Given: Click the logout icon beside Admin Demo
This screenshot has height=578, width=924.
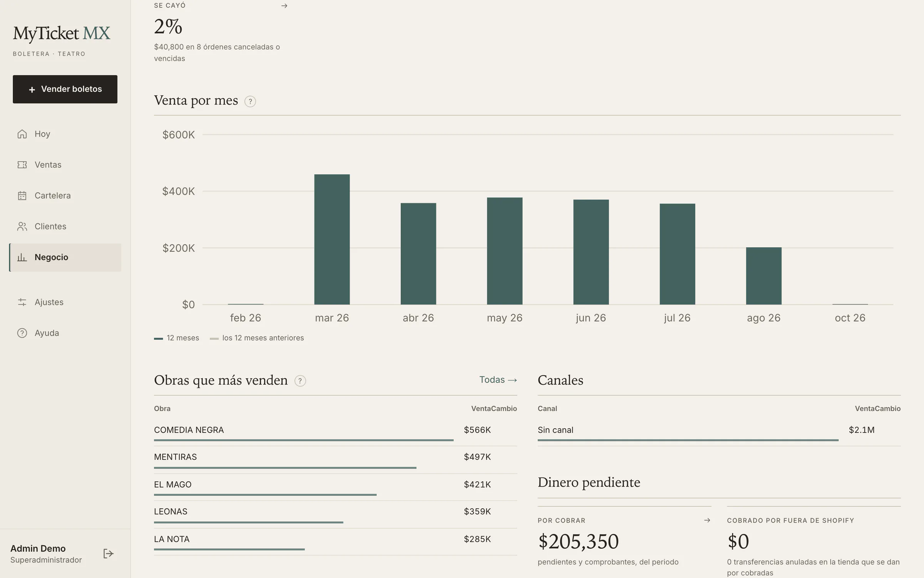Looking at the screenshot, I should 109,554.
